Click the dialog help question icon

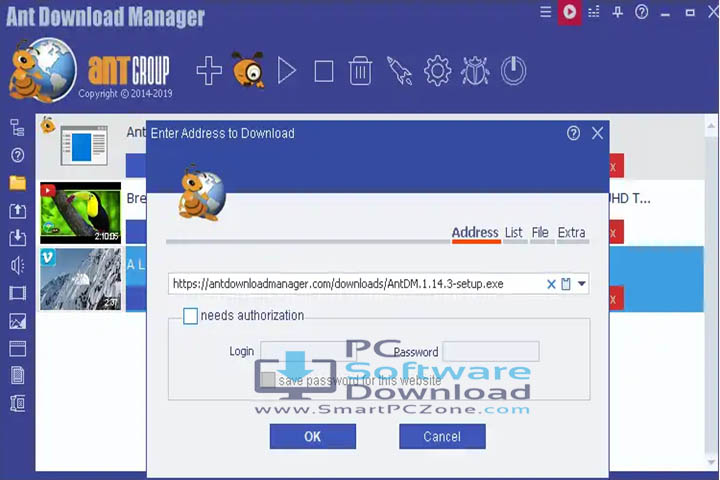click(573, 133)
